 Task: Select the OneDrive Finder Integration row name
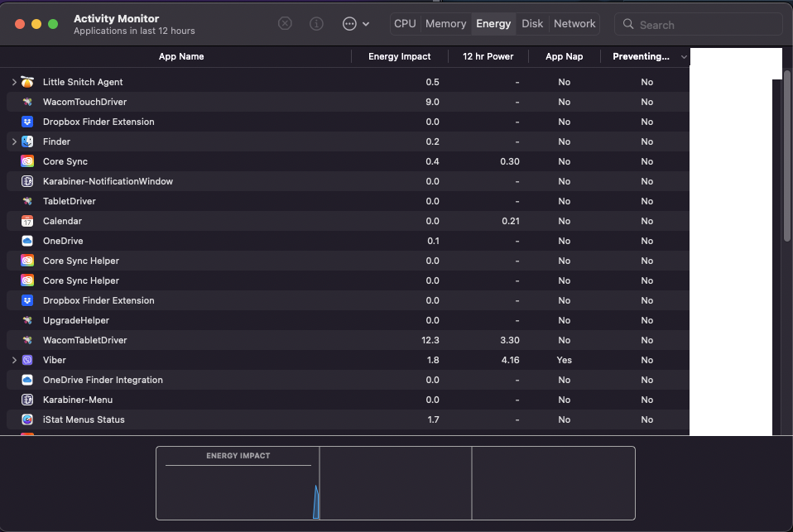(103, 380)
